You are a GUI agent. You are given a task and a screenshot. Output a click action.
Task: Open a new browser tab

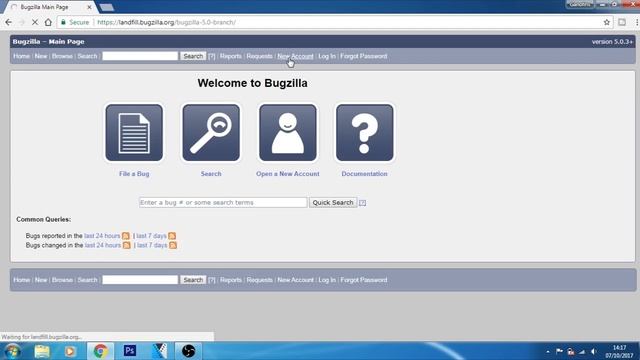[x=107, y=7]
